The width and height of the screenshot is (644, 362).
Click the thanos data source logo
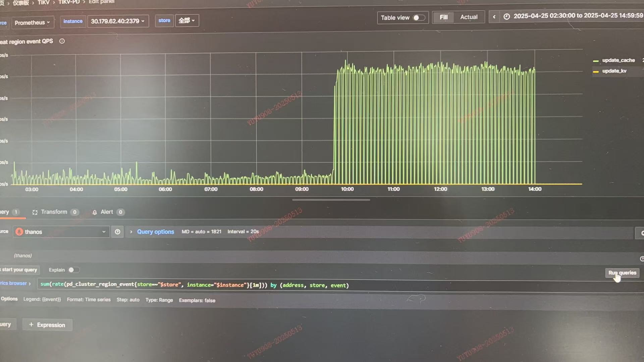[x=19, y=232]
